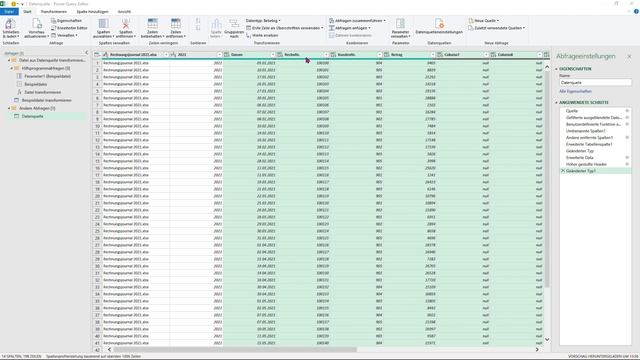Click the Name field in Abfrageeinstellungen
640x360 pixels.
click(595, 82)
